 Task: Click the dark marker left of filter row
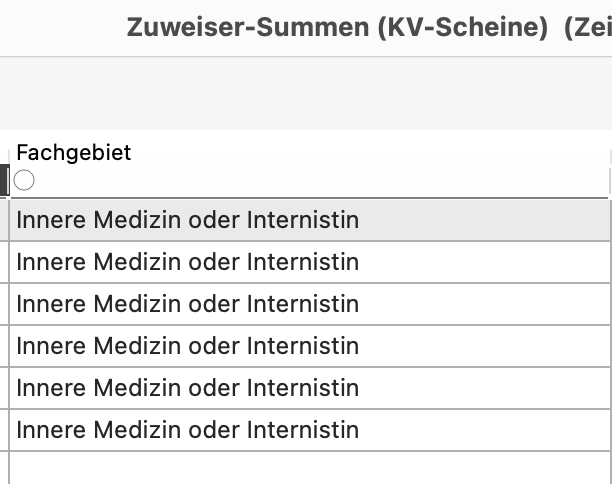tap(4, 180)
